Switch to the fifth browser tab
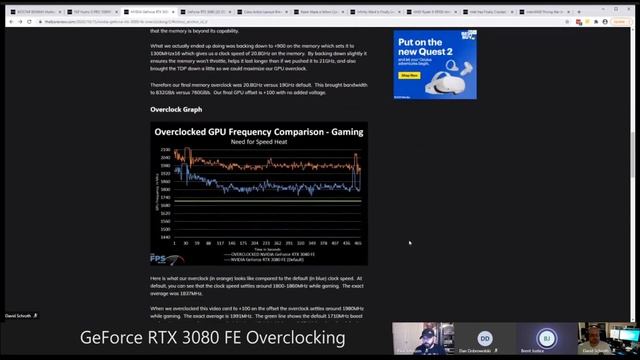 [262, 12]
